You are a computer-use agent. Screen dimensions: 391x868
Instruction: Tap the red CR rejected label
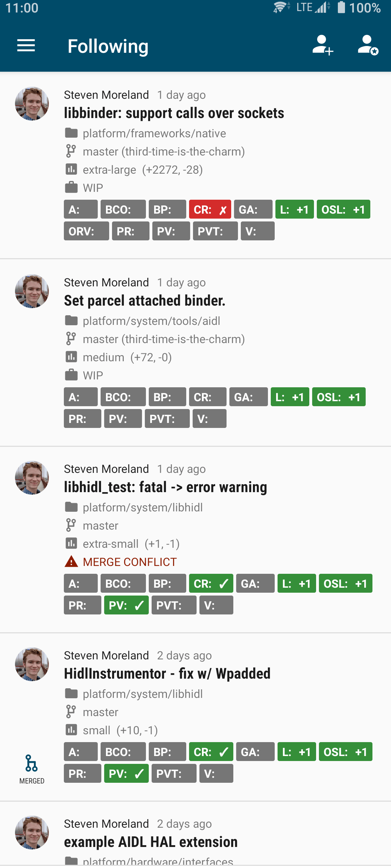pos(210,209)
